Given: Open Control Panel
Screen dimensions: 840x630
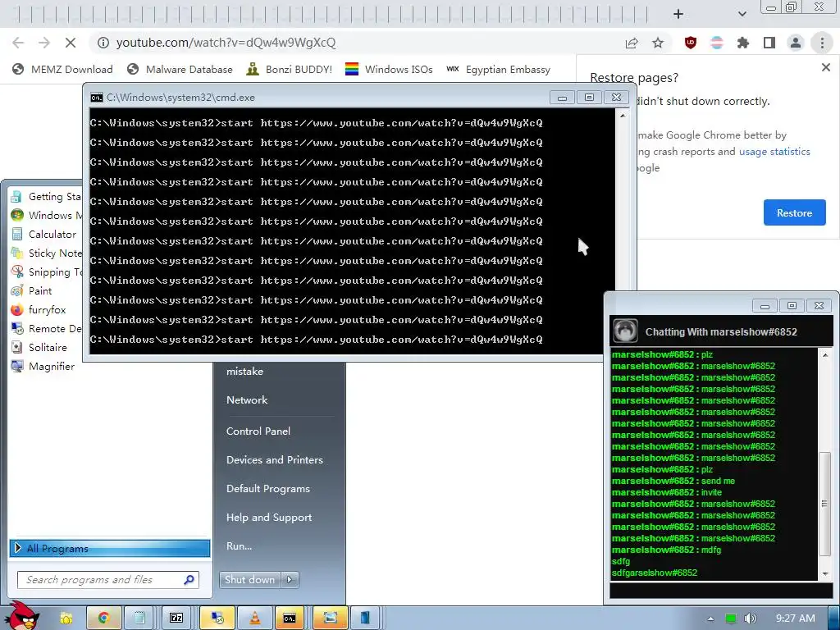Looking at the screenshot, I should [258, 431].
